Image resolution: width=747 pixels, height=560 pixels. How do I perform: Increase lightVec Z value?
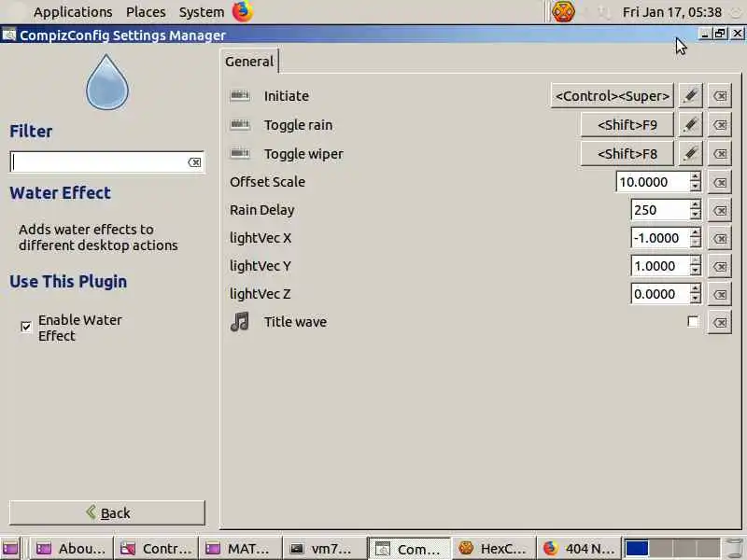695,289
